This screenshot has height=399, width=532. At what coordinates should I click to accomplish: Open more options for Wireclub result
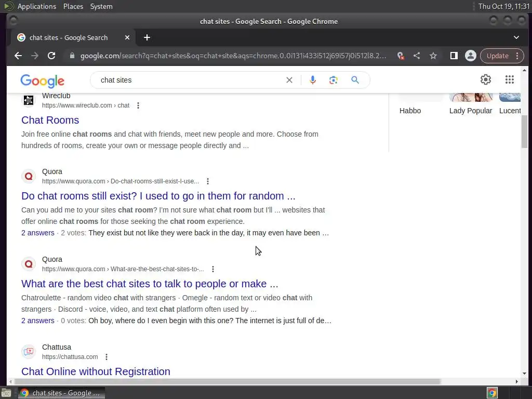[138, 105]
